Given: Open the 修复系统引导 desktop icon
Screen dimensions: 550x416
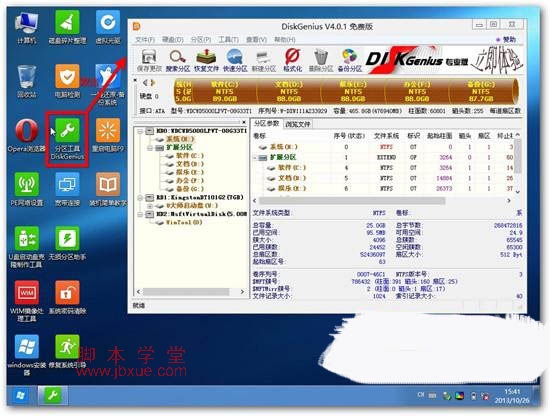Looking at the screenshot, I should click(x=67, y=352).
